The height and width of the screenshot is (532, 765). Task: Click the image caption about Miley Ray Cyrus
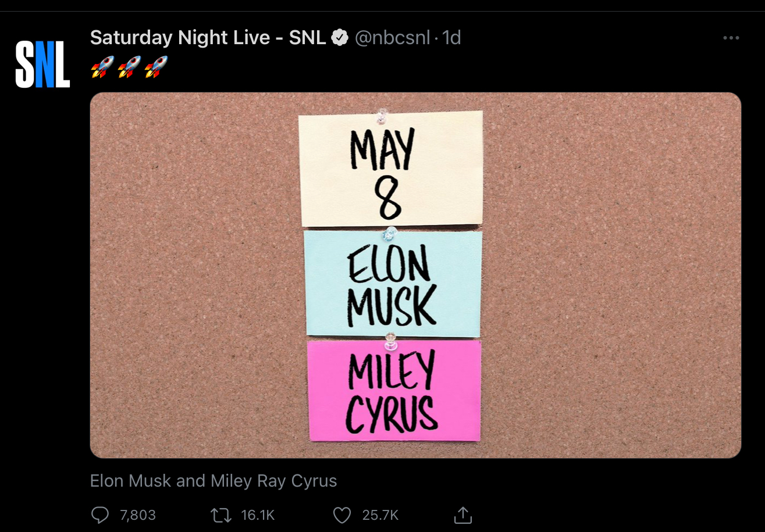click(x=214, y=481)
